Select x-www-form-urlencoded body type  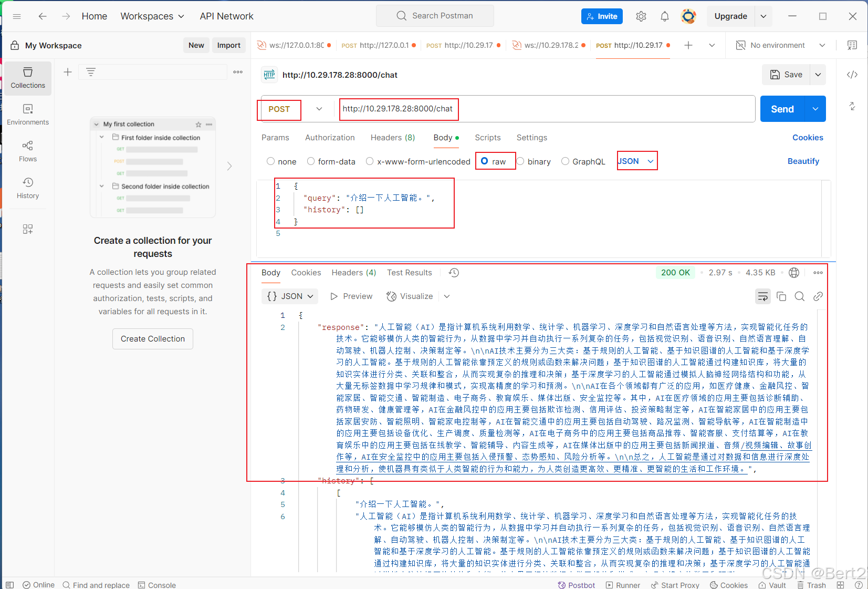click(x=370, y=161)
